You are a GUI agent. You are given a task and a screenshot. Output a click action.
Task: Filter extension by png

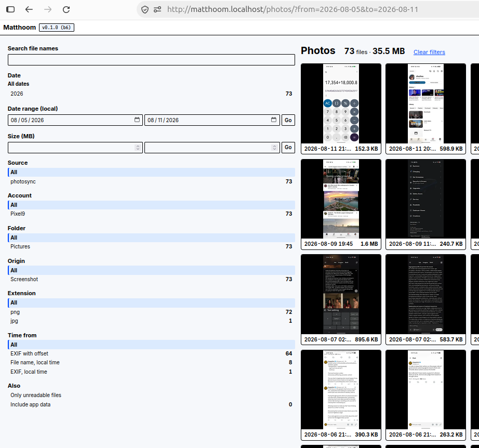[x=151, y=312]
